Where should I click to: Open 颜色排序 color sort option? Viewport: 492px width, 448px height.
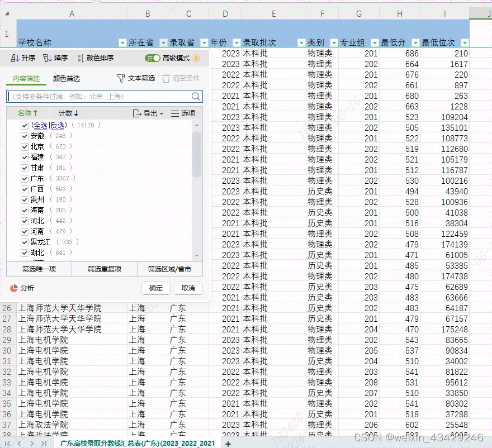[96, 58]
